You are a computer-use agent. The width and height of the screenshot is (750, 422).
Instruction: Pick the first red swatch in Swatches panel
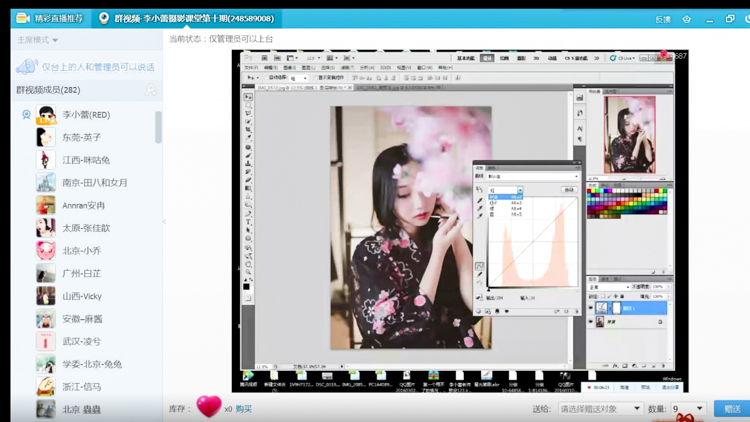point(589,191)
